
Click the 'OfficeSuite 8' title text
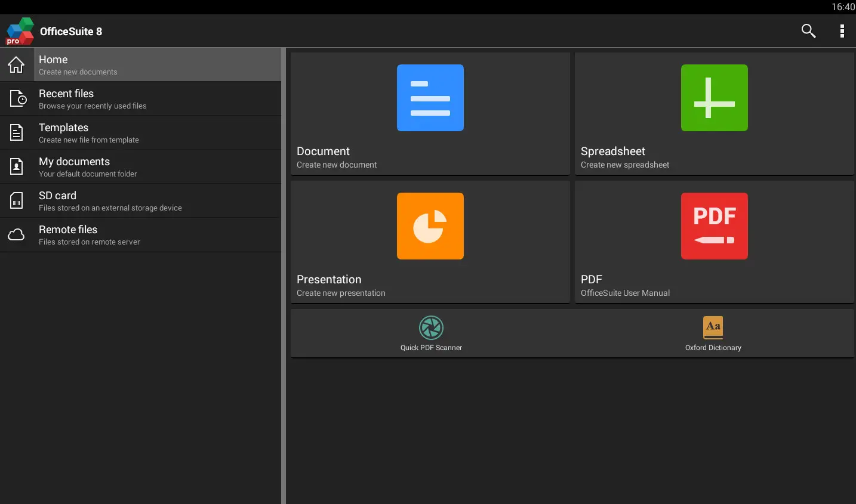coord(71,32)
